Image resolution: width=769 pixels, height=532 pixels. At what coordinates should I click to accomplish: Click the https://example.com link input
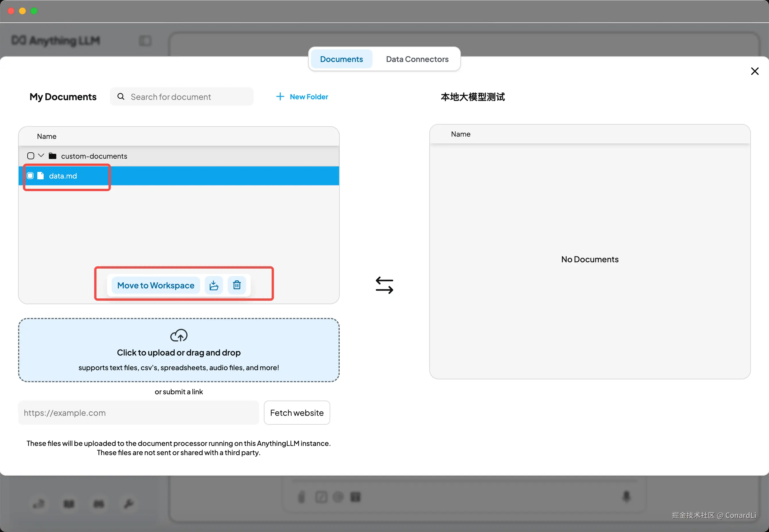point(138,413)
